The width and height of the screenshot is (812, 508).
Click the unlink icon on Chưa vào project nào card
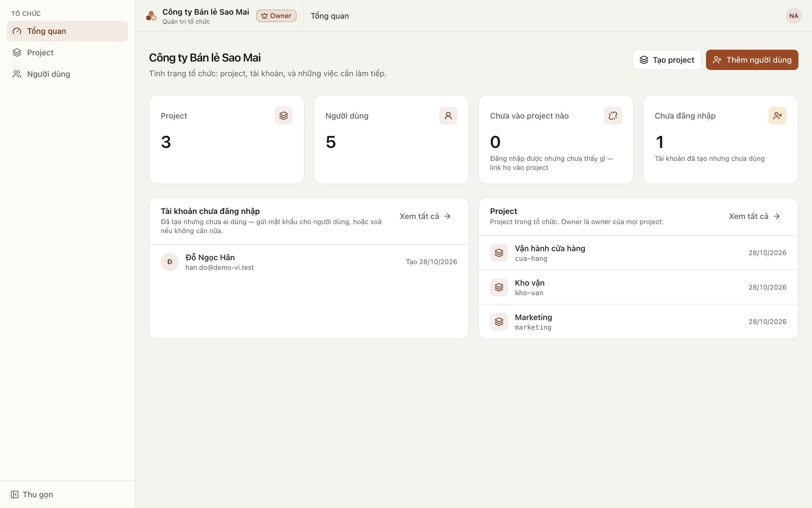click(613, 116)
